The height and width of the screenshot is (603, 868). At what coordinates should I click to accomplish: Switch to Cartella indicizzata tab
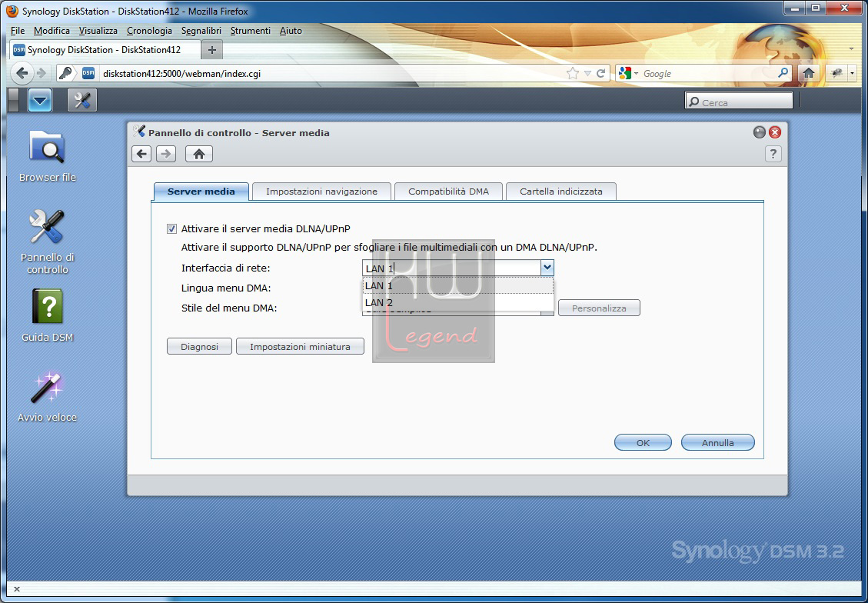point(560,192)
